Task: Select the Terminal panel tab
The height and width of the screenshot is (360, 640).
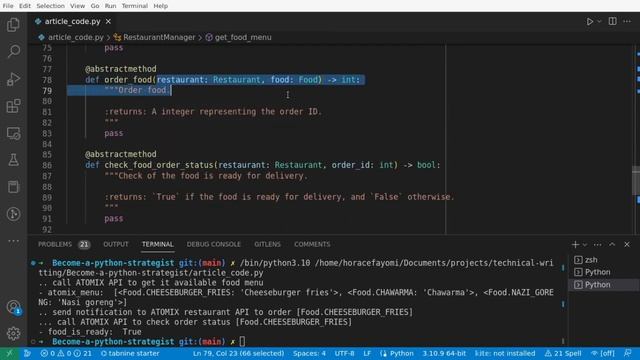Action: [x=158, y=244]
